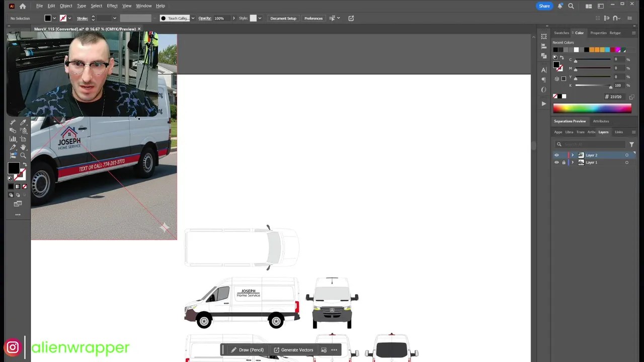Expand Layer 1 contents arrow

(x=573, y=162)
